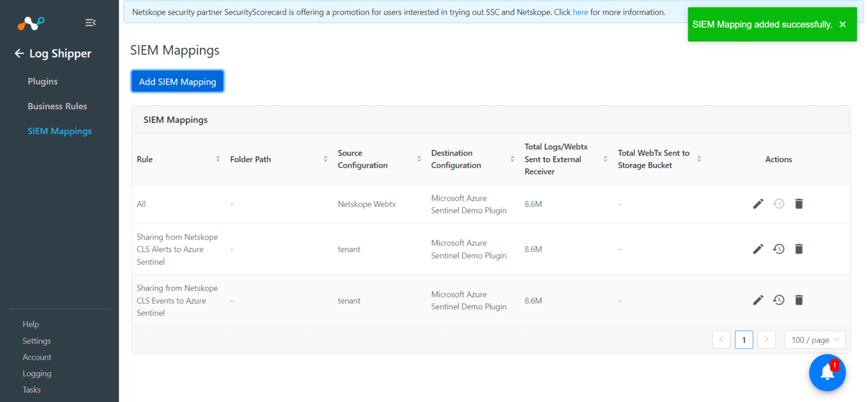Click the Netskope logo
Image resolution: width=868 pixels, height=402 pixels.
(x=31, y=23)
